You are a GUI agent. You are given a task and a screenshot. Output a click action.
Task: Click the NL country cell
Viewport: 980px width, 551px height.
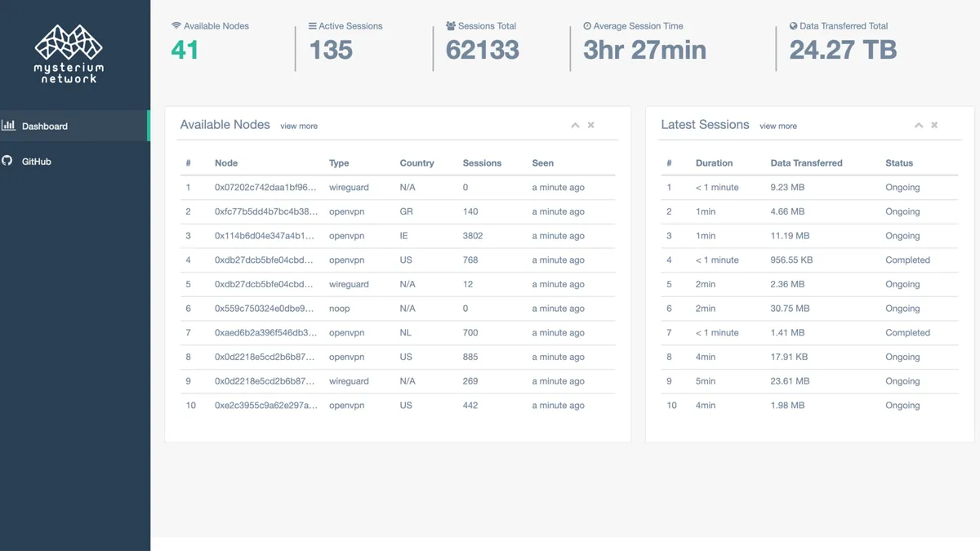click(x=406, y=333)
